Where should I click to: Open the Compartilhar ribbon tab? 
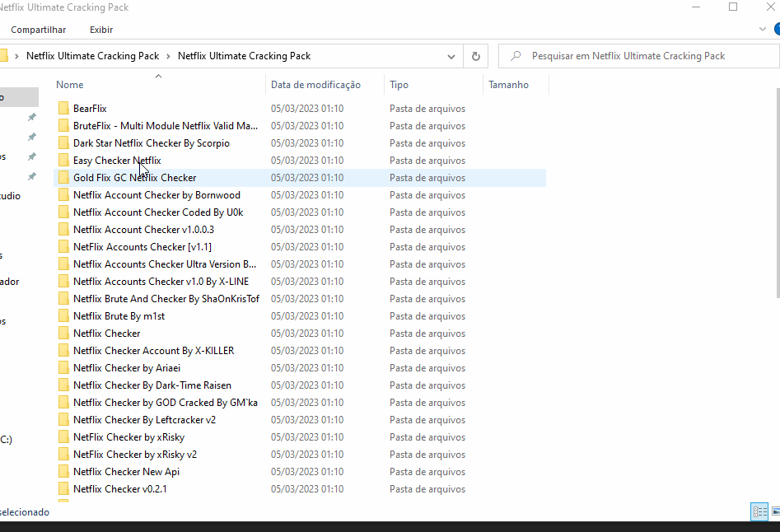pyautogui.click(x=38, y=30)
